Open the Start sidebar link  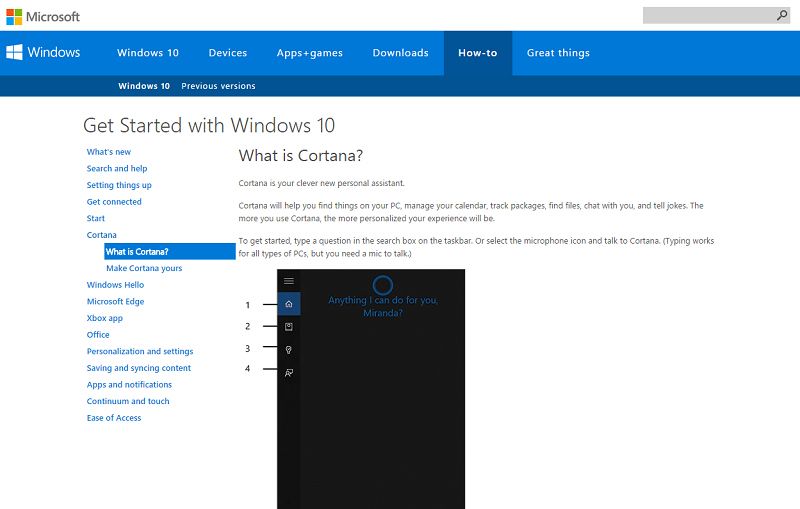pos(95,218)
